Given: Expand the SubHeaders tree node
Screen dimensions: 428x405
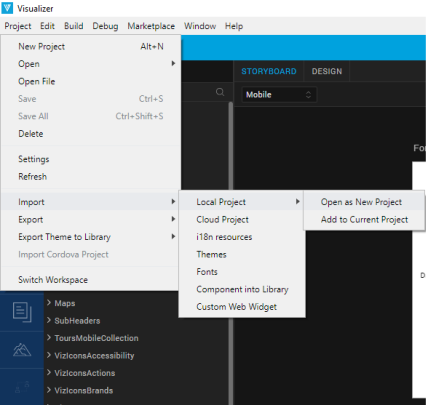Looking at the screenshot, I should pyautogui.click(x=49, y=320).
